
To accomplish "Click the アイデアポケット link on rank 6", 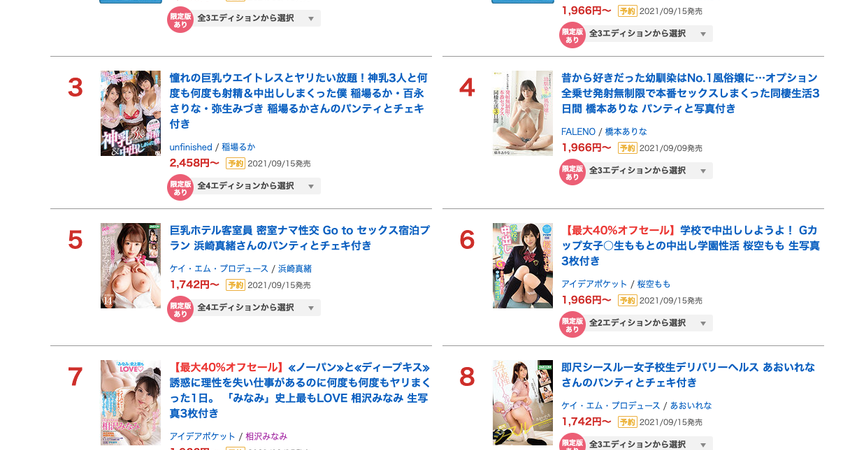I will click(594, 284).
